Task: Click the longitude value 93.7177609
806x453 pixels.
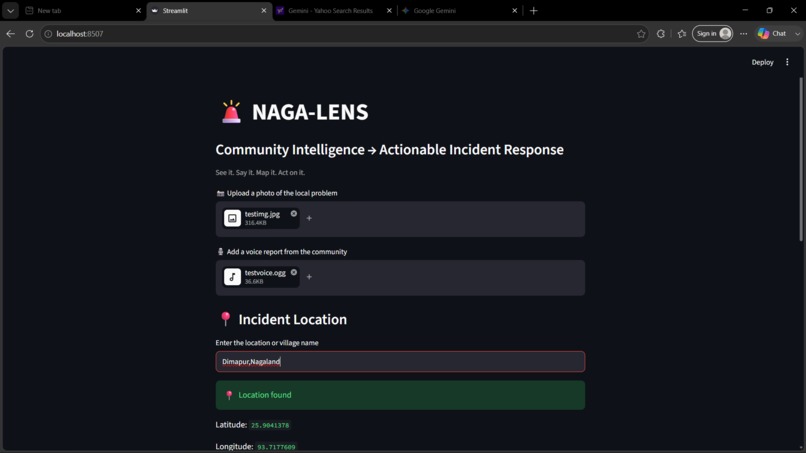Action: [276, 447]
